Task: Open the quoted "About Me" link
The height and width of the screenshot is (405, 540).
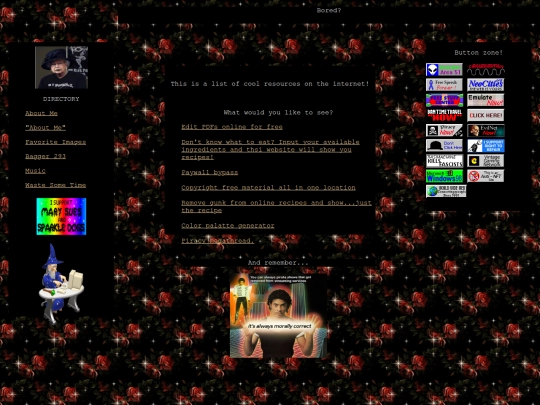Action: [x=45, y=128]
